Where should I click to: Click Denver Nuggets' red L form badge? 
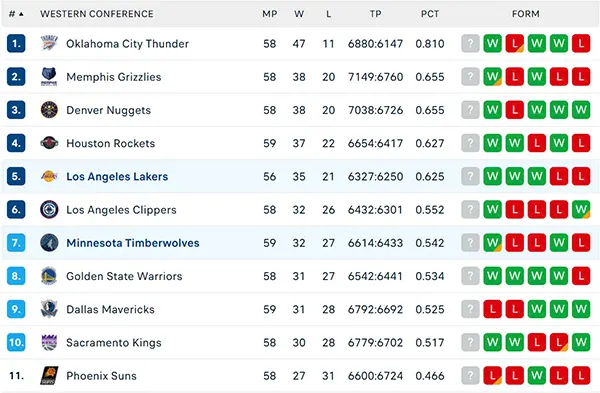point(515,110)
